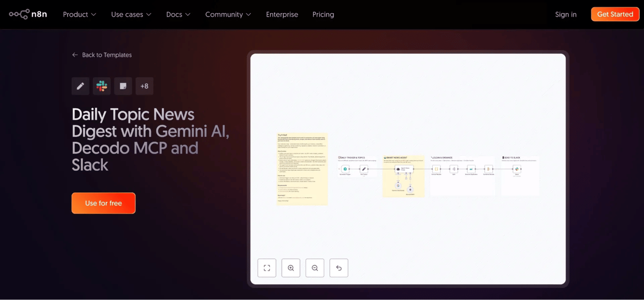Click the Sticky Note integration icon
644x300 pixels.
click(123, 86)
